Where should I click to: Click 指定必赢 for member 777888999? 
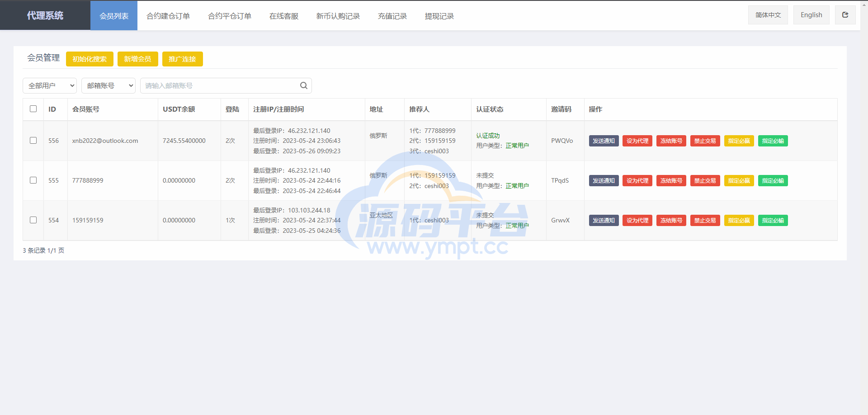[x=739, y=180]
